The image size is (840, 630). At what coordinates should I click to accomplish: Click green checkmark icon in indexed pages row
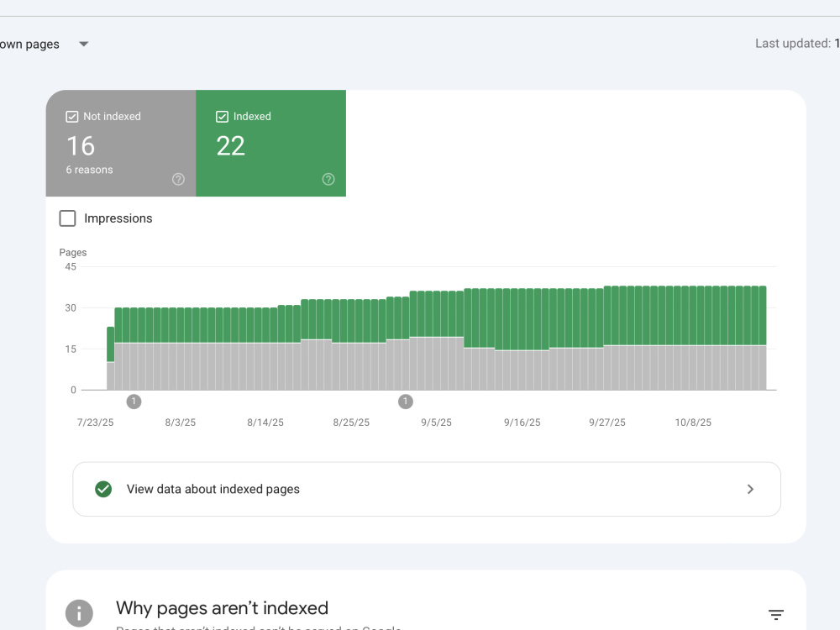[x=103, y=489]
